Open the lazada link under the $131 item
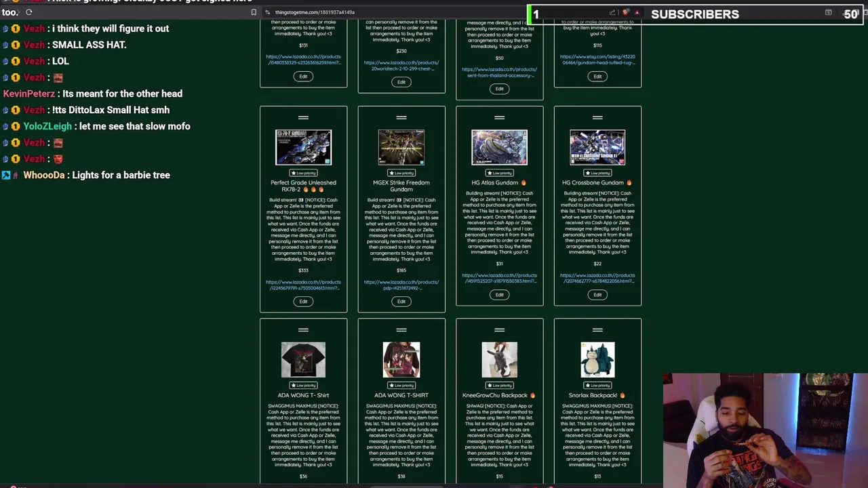Screen dimensions: 868x488 pos(303,60)
